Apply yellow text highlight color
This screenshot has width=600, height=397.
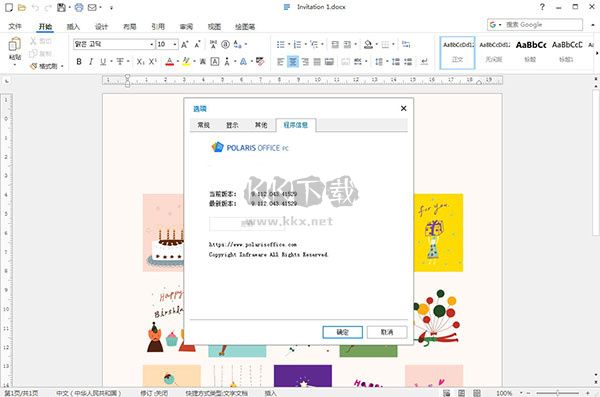[186, 62]
